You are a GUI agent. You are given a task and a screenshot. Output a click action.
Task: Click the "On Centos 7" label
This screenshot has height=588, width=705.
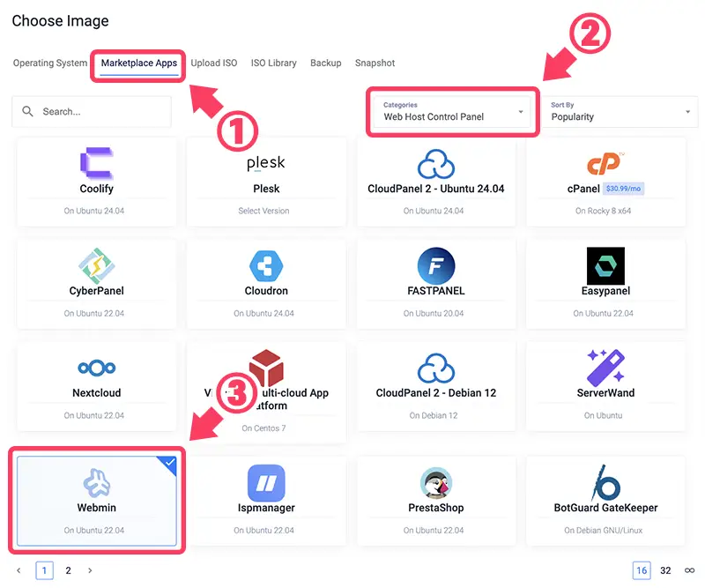coord(263,428)
